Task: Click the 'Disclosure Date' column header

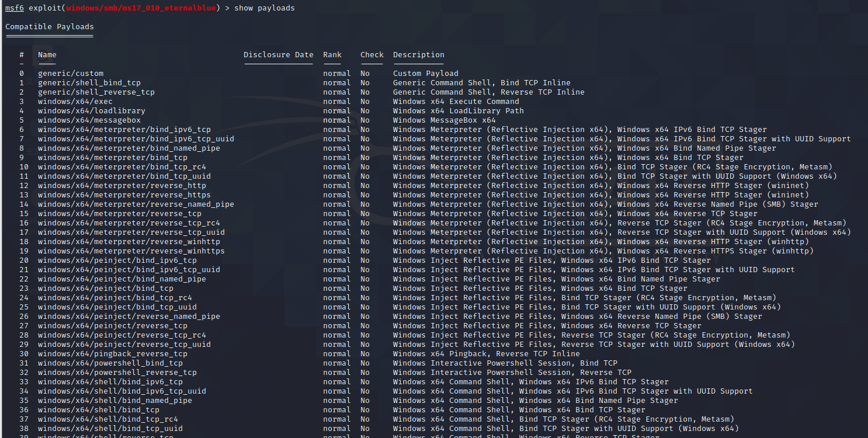Action: pos(279,55)
